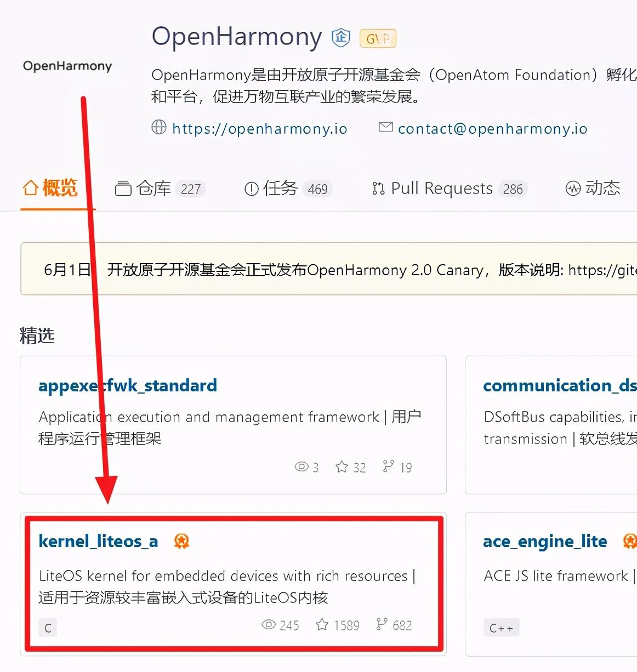Switch to the 动态 activity tab
Image resolution: width=637 pixels, height=672 pixels.
coord(593,189)
